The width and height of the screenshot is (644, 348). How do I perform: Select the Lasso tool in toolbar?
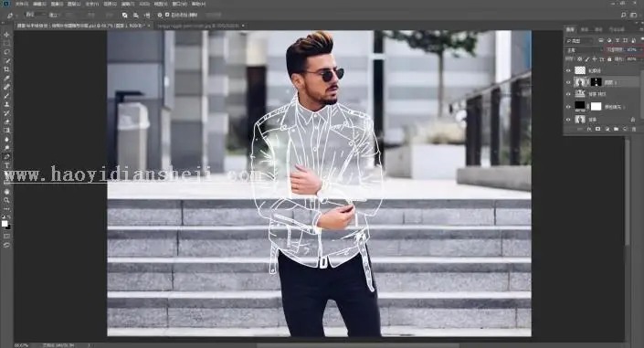(x=6, y=52)
